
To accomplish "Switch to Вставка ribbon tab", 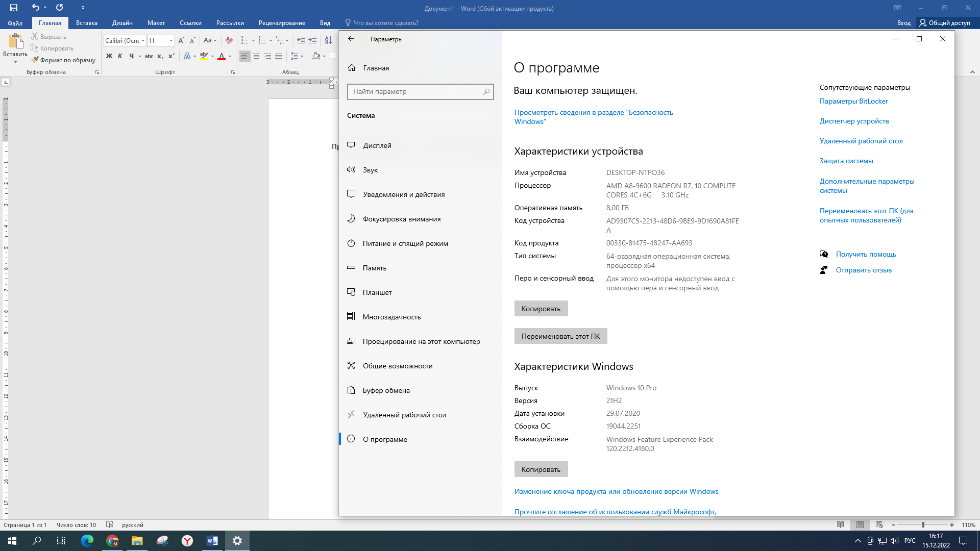I will (87, 23).
